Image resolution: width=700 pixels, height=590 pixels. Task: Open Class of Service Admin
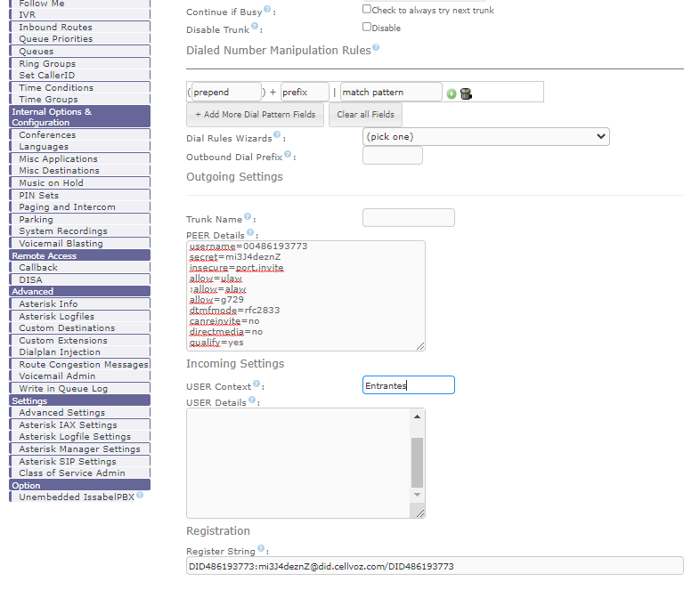(x=72, y=473)
